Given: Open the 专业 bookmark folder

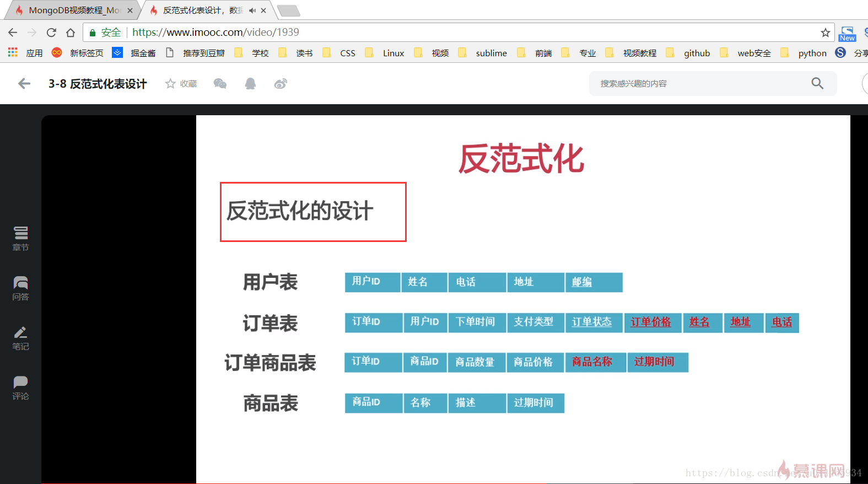Looking at the screenshot, I should (x=579, y=53).
